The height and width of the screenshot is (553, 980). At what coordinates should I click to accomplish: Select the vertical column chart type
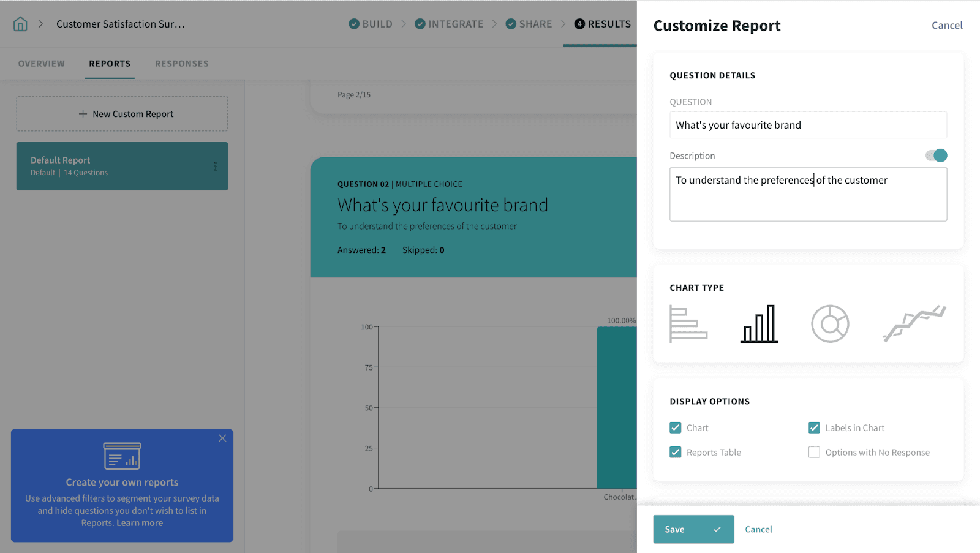click(759, 324)
